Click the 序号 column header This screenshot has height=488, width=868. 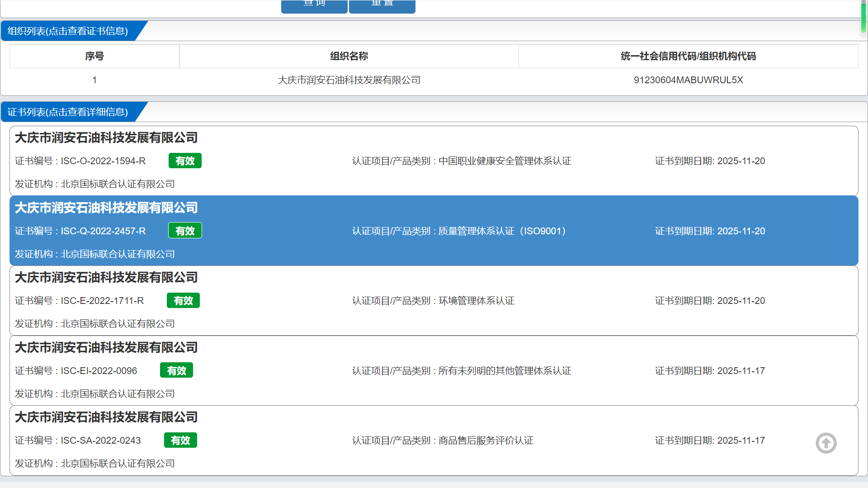tap(94, 56)
